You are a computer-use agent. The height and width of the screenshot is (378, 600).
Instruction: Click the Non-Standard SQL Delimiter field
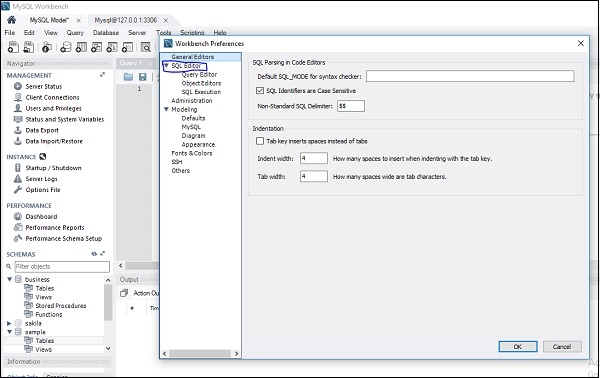click(351, 106)
